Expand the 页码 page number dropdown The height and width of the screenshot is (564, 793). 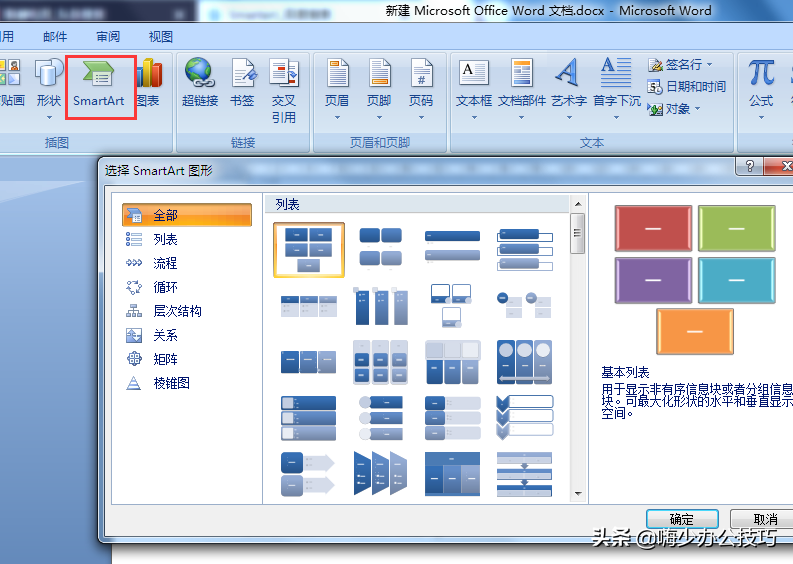421,117
